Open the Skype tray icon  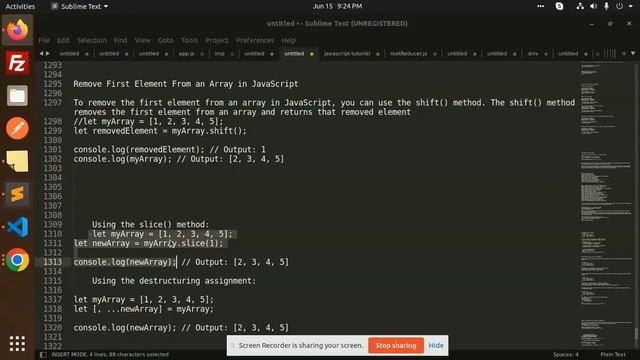(560, 6)
